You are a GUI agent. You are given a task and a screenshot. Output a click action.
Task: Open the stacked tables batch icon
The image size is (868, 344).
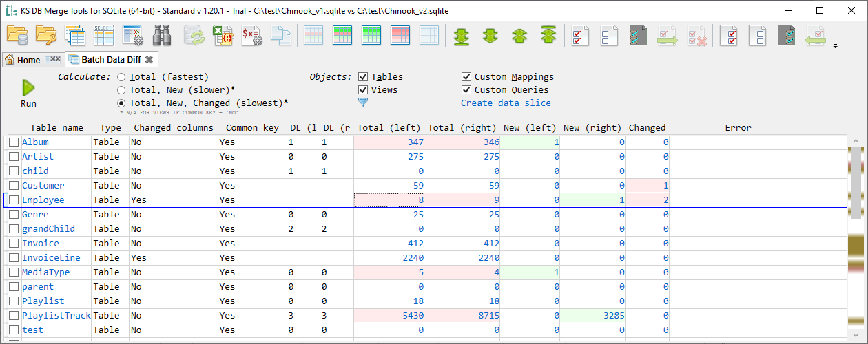74,35
